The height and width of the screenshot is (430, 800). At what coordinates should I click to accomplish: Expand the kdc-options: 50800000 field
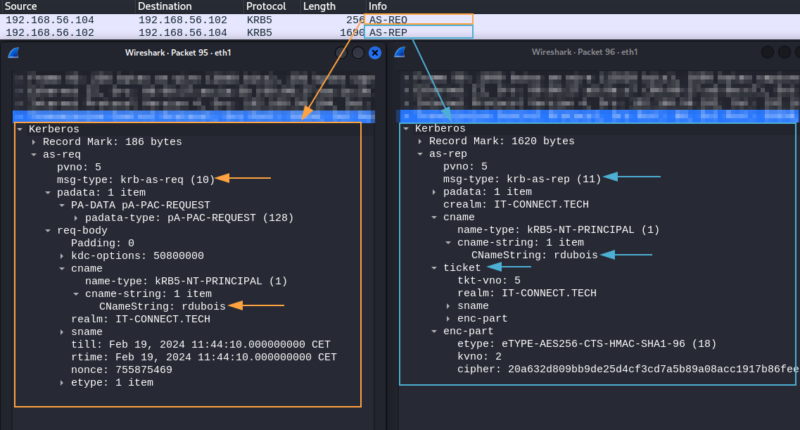coord(61,256)
